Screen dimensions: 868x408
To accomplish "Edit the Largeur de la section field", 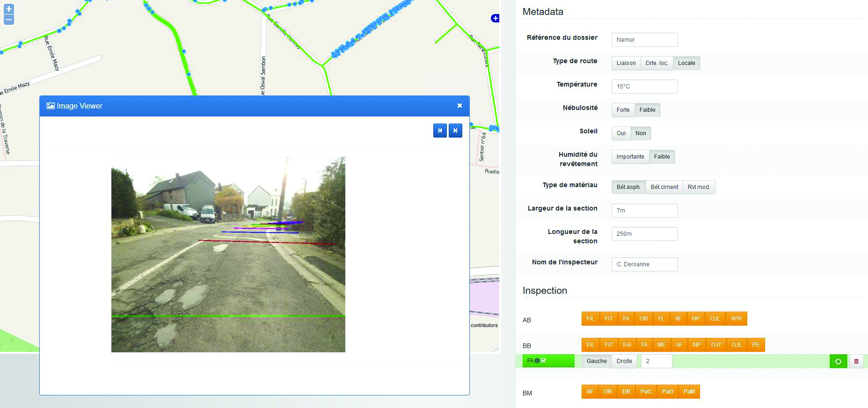I will 645,211.
